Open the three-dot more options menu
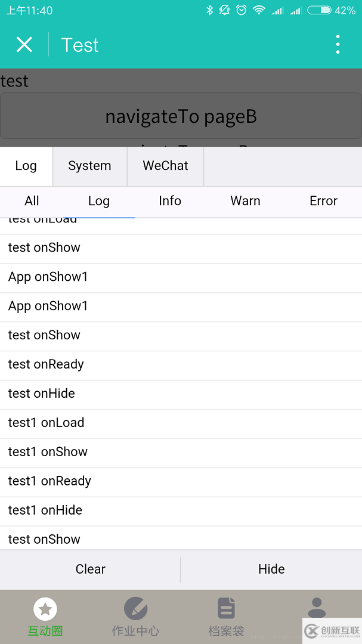 (x=338, y=45)
